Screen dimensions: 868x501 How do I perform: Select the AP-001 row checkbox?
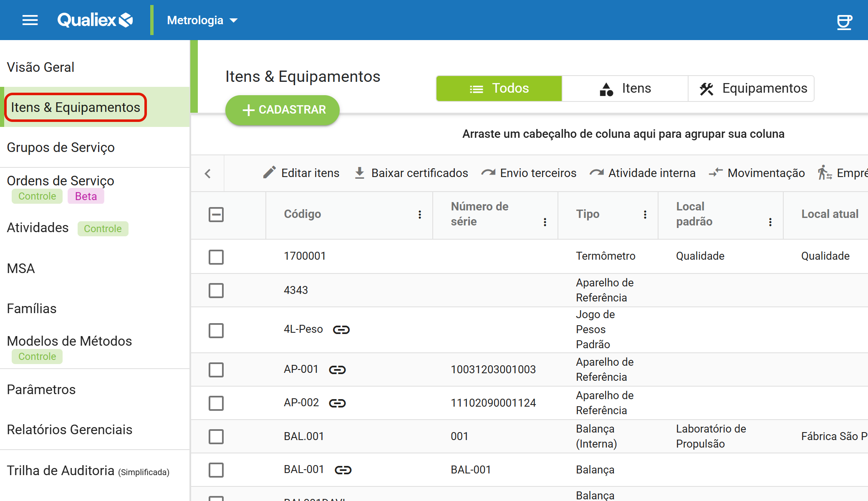click(216, 370)
